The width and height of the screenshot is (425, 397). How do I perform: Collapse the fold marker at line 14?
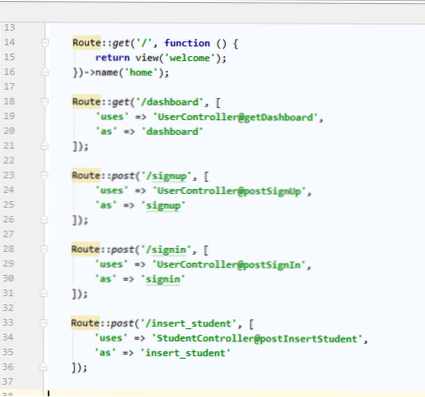(x=45, y=43)
